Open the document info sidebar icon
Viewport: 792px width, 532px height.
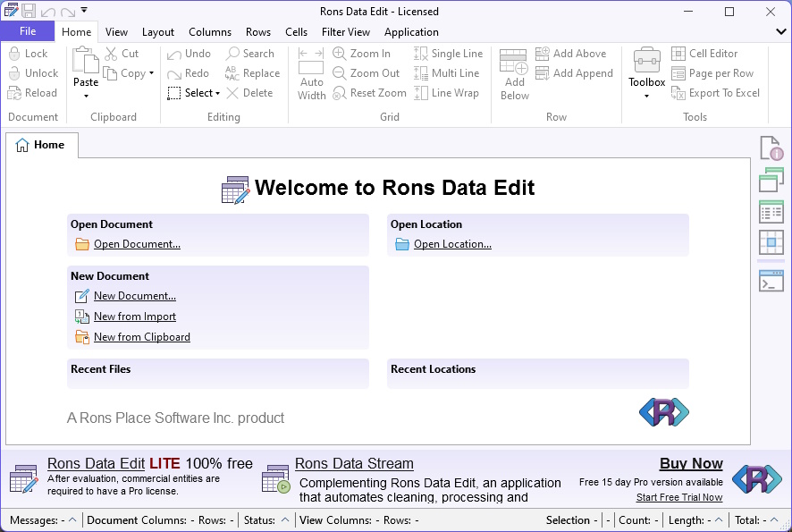pyautogui.click(x=771, y=148)
